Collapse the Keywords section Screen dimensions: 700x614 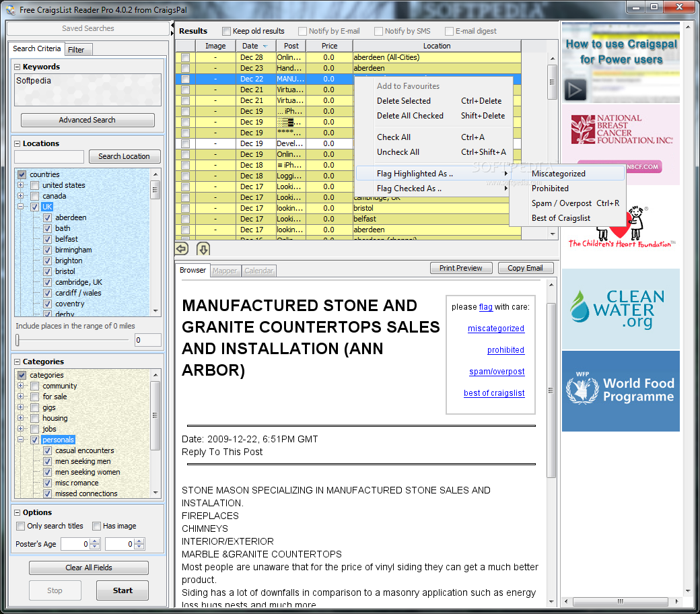[17, 67]
